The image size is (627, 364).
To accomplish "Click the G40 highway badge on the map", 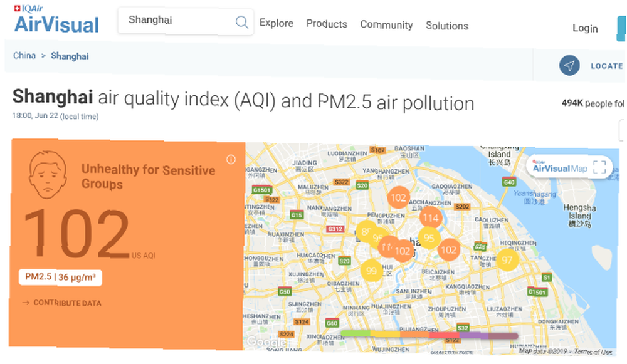I will pyautogui.click(x=508, y=182).
